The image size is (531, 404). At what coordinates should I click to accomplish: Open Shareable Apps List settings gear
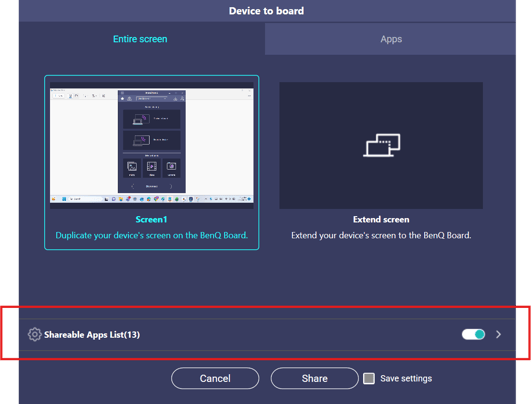coord(34,335)
